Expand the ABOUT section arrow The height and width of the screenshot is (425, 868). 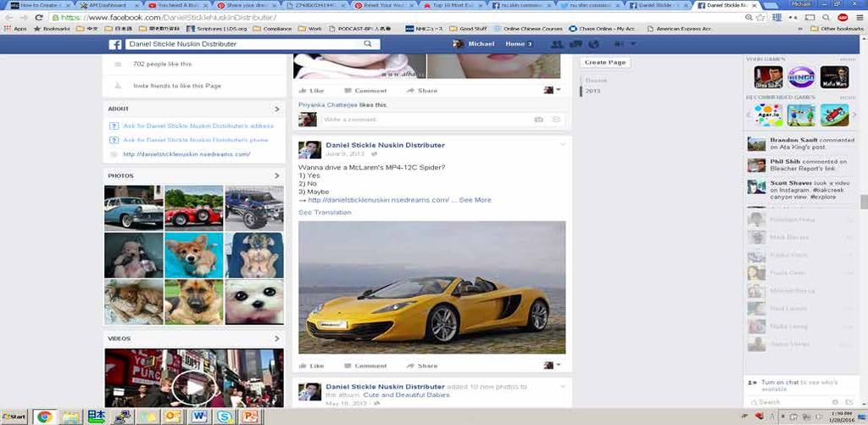[277, 109]
